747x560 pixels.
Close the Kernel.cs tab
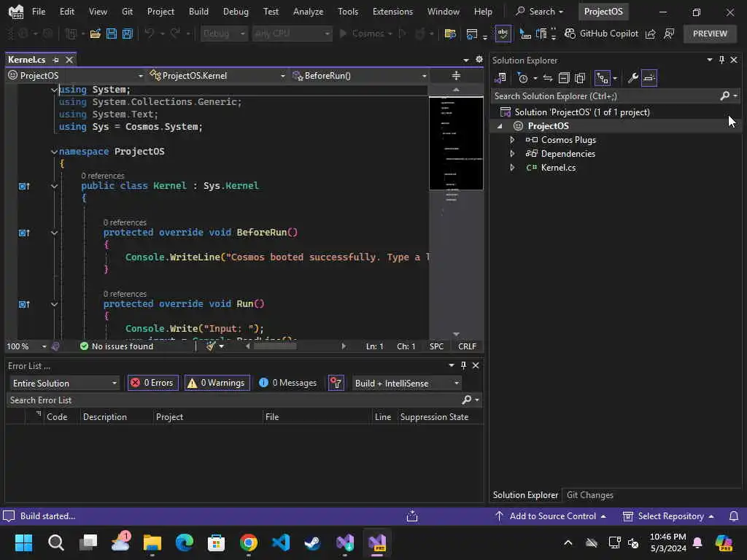point(69,60)
